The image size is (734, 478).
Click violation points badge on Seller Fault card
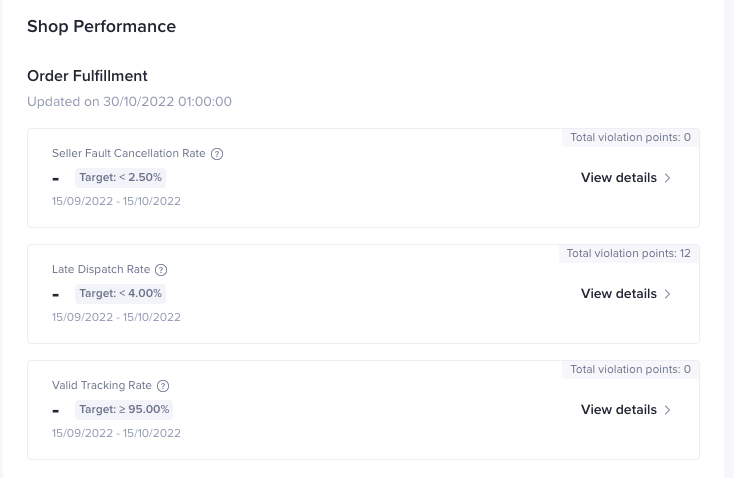coord(630,137)
